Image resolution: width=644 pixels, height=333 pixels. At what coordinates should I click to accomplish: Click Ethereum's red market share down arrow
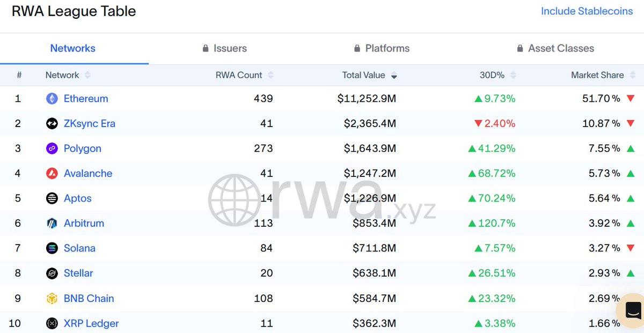coord(631,99)
